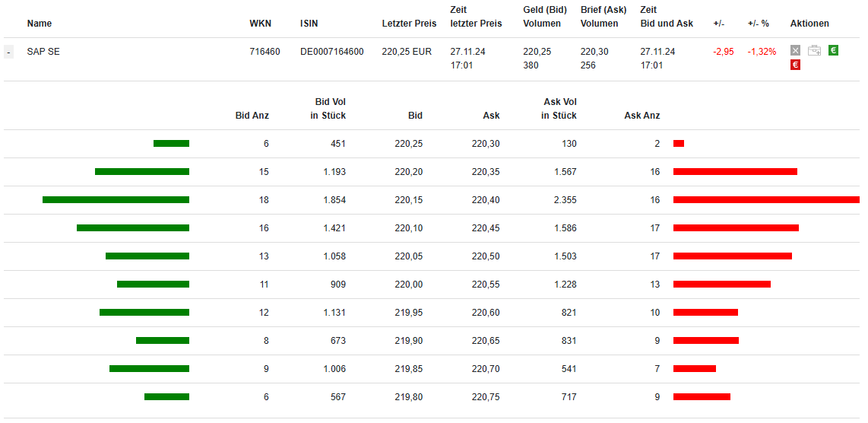Click the best bid price 220,25 in the order book
Image resolution: width=868 pixels, height=423 pixels.
tap(409, 144)
